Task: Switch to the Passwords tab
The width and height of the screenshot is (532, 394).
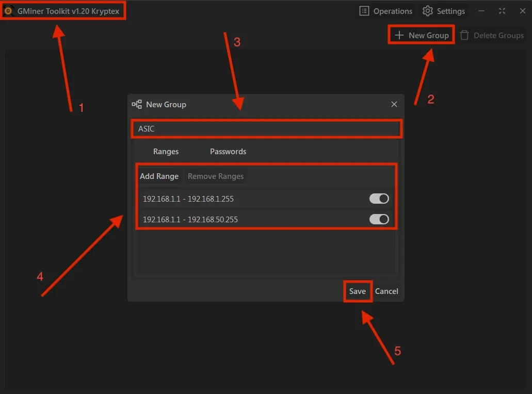Action: [228, 152]
